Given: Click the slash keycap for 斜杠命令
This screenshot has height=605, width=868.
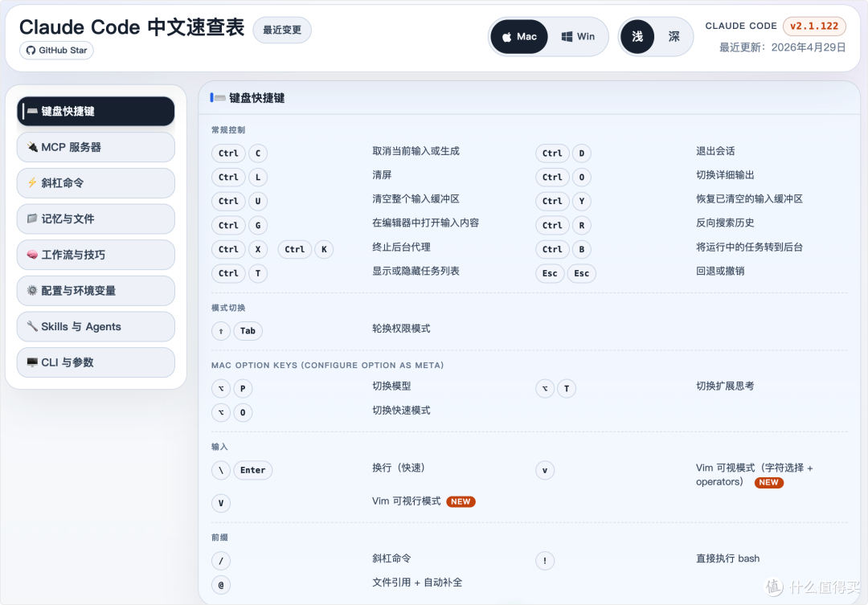Looking at the screenshot, I should tap(221, 562).
